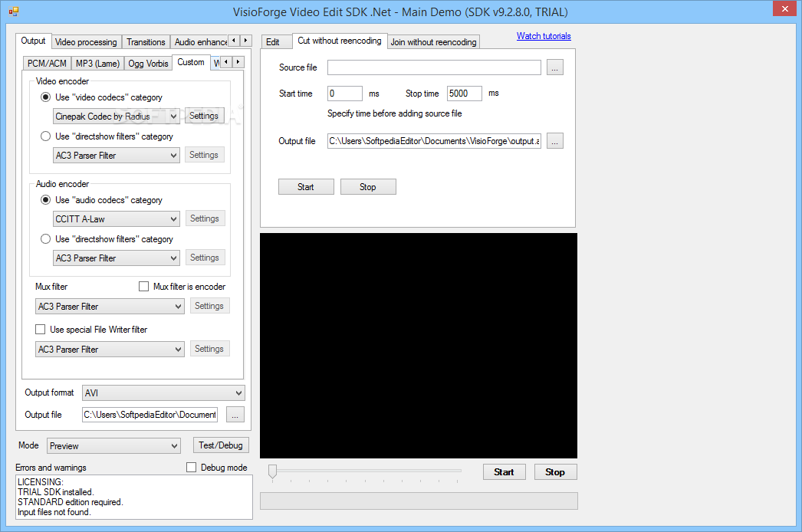Select the MP3 (Lame) tab
The width and height of the screenshot is (802, 532).
point(97,64)
